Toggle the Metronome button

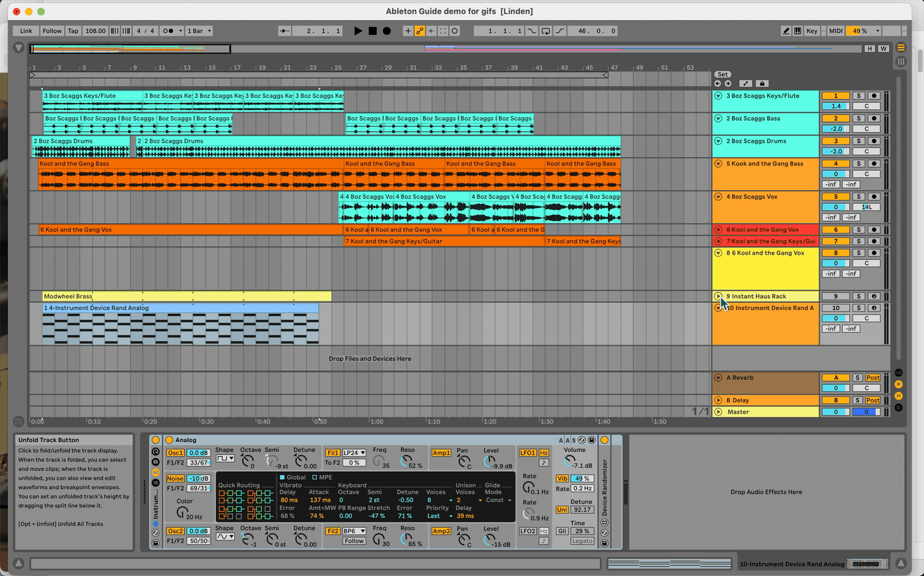pos(168,31)
